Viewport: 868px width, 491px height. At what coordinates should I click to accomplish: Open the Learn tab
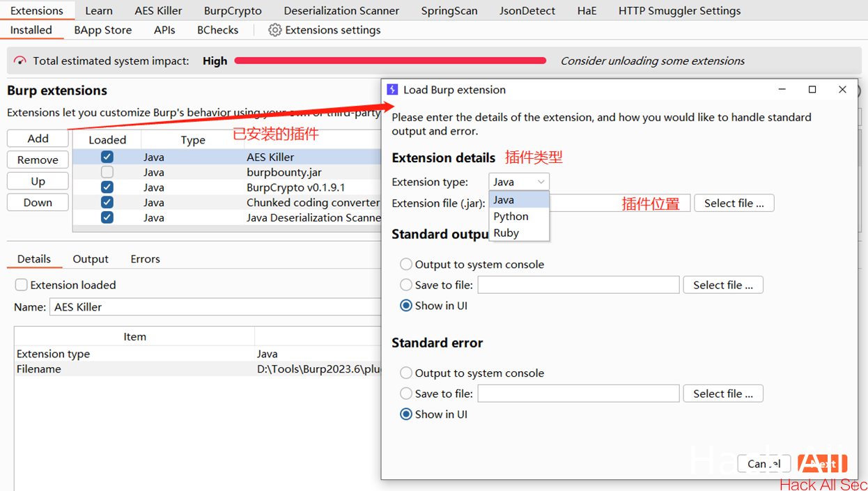99,10
